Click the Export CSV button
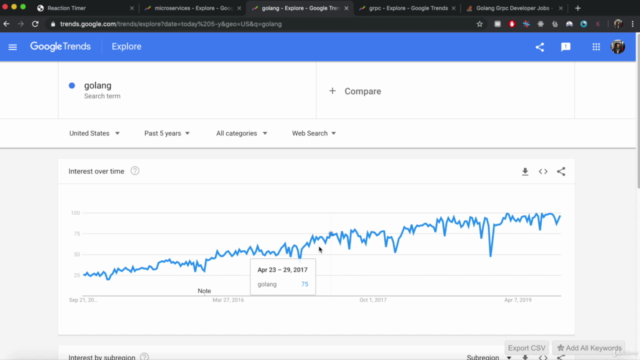 [x=527, y=348]
